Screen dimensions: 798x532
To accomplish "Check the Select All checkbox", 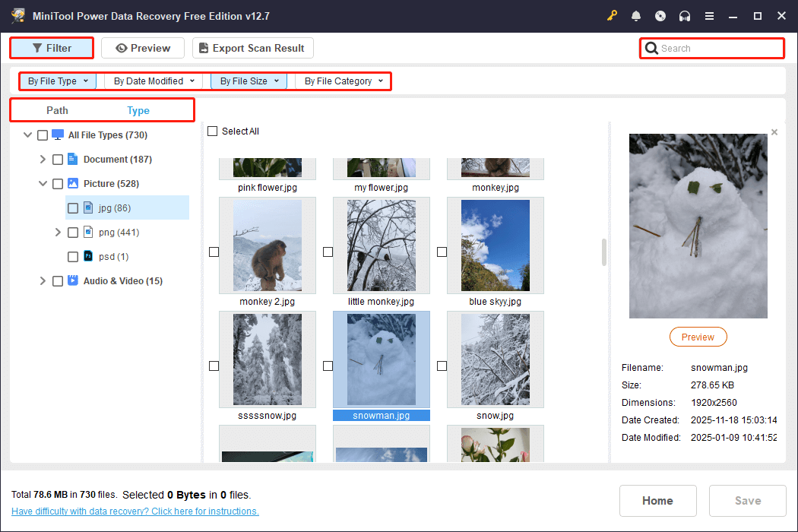I will [x=213, y=131].
